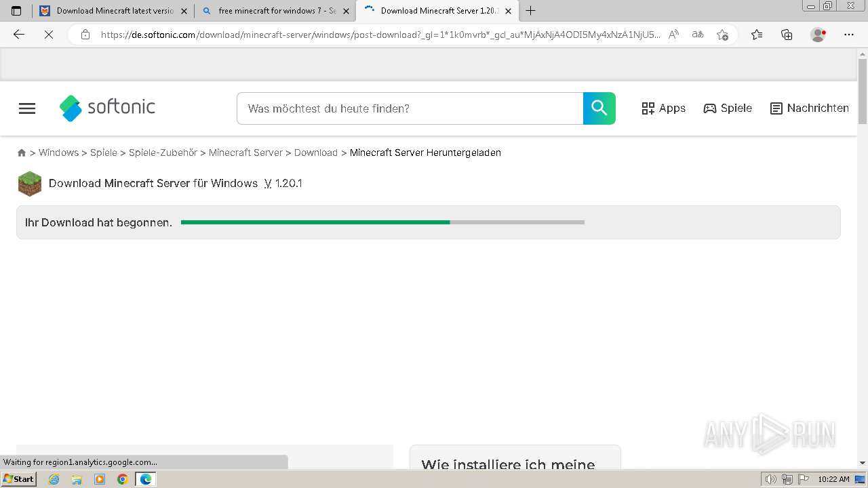Screen dimensions: 868x488
Task: Click the scrollbar down arrow
Action: [863, 462]
